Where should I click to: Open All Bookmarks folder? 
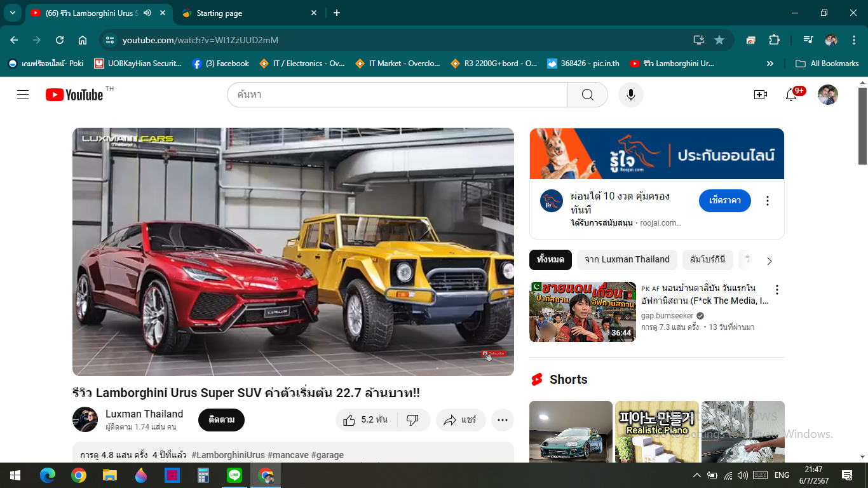827,64
